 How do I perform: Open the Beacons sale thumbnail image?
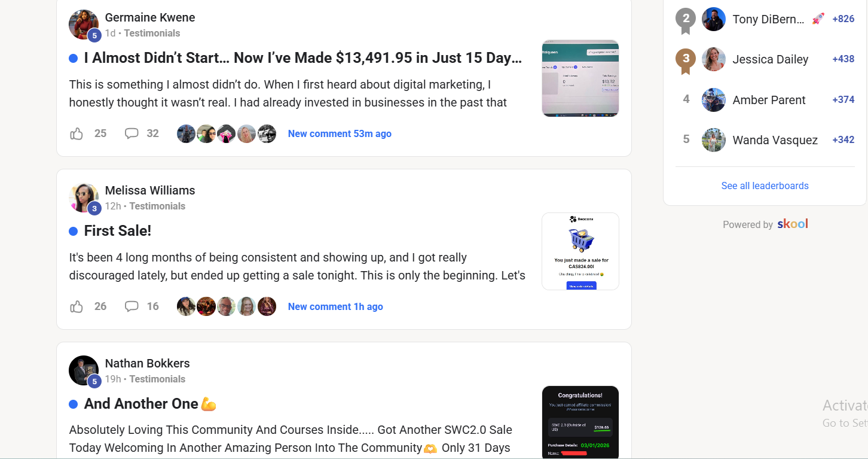tap(580, 251)
